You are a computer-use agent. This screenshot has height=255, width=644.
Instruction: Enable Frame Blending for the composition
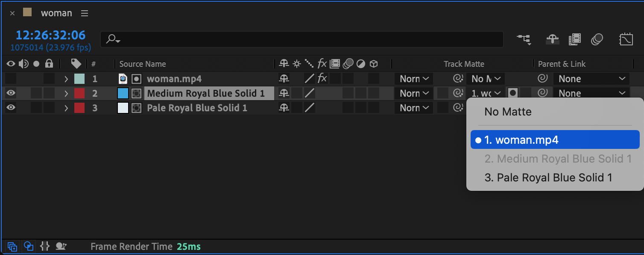pyautogui.click(x=575, y=40)
